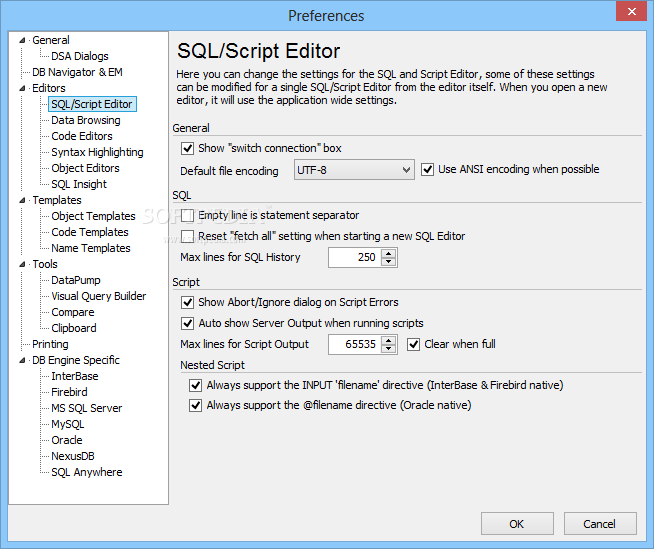Click the Max lines for Script Output field

pos(355,344)
